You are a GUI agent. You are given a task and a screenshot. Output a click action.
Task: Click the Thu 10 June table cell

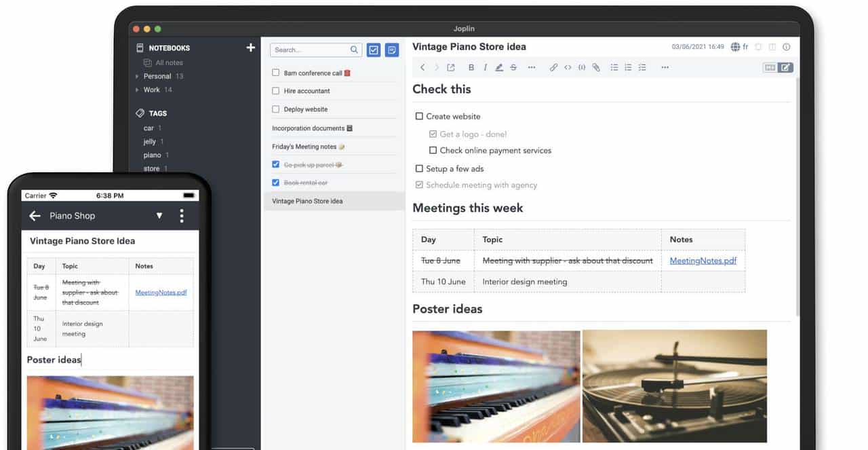coord(443,282)
